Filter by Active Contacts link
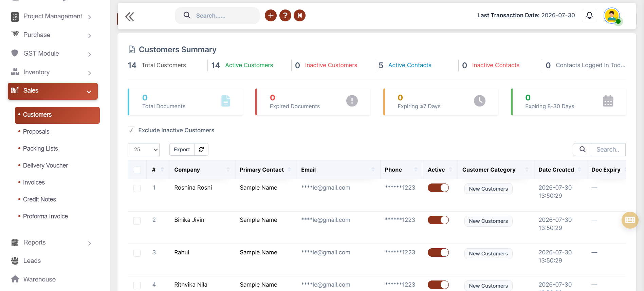 (410, 65)
